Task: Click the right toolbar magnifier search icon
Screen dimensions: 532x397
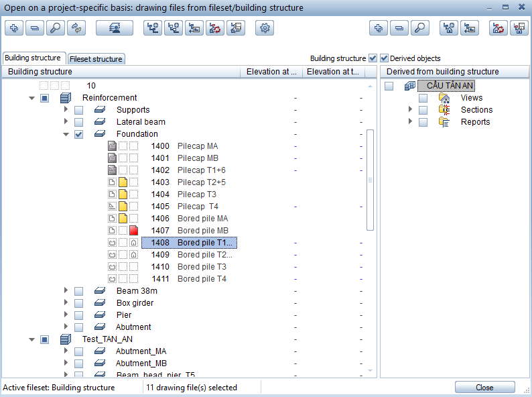Action: click(419, 28)
